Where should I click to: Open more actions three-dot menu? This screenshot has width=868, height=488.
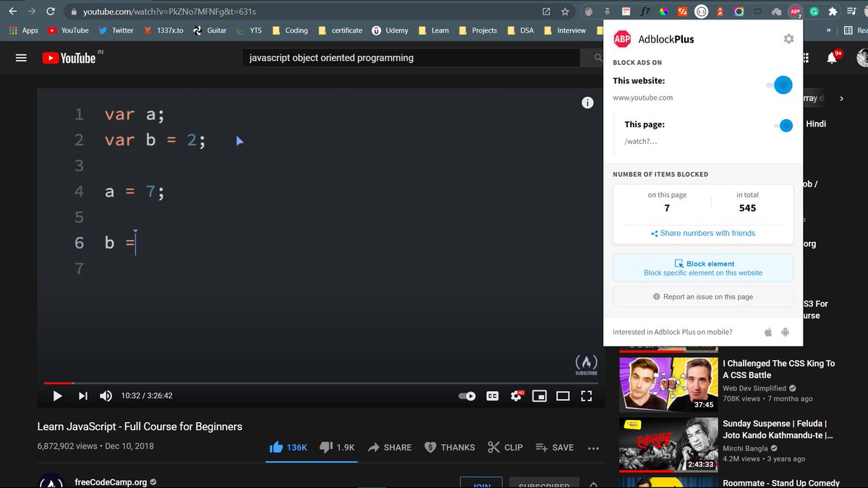click(x=594, y=448)
